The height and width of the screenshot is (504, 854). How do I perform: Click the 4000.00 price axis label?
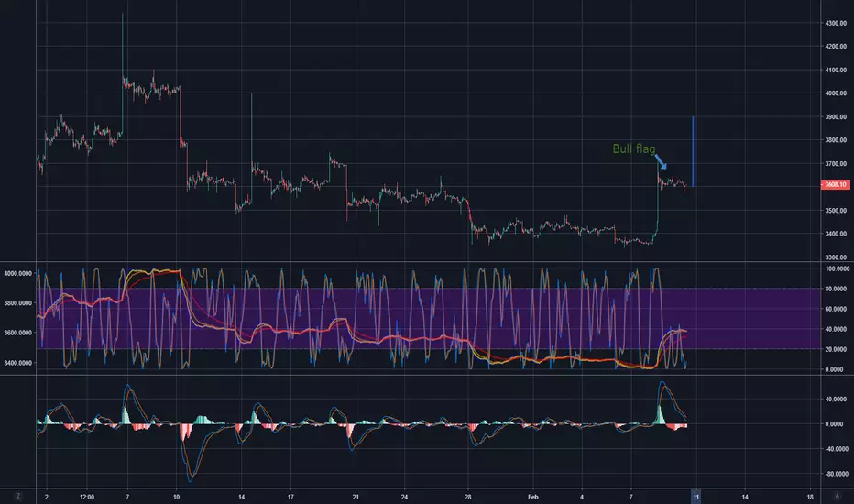click(836, 93)
